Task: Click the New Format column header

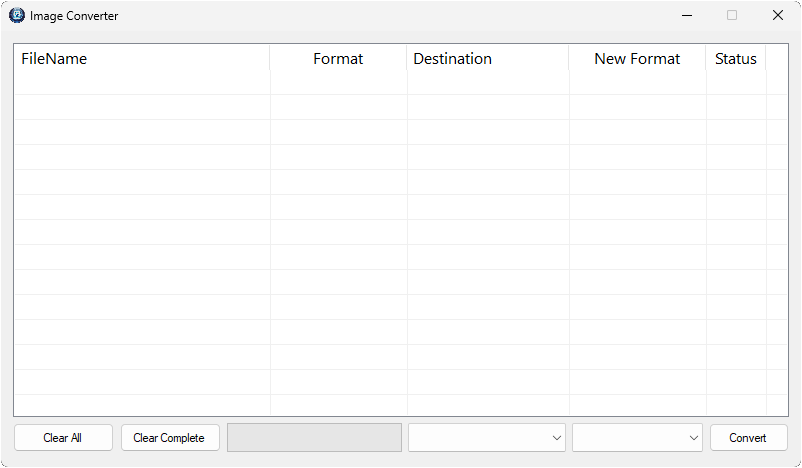Action: pos(637,58)
